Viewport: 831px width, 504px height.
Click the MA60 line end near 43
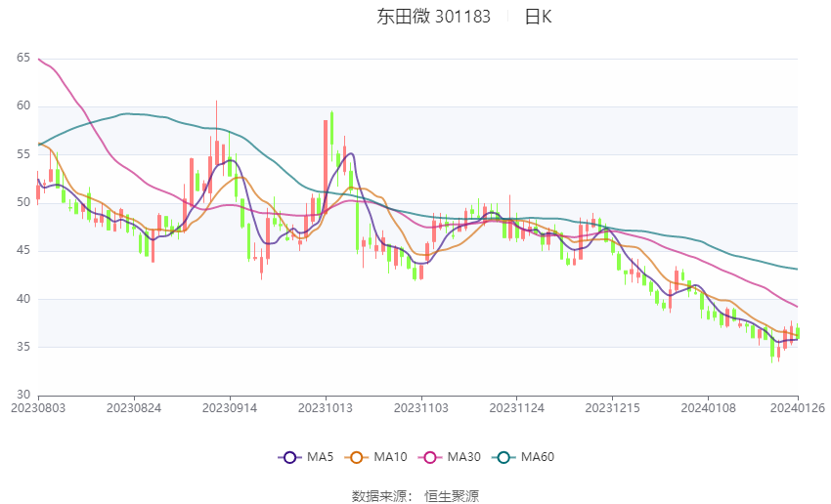coord(796,269)
